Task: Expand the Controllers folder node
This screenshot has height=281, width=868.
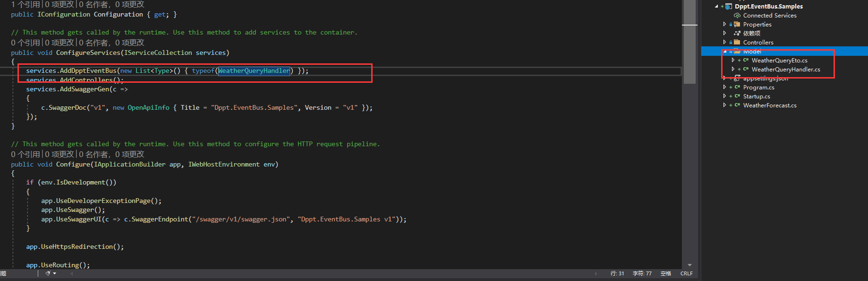Action: [724, 43]
